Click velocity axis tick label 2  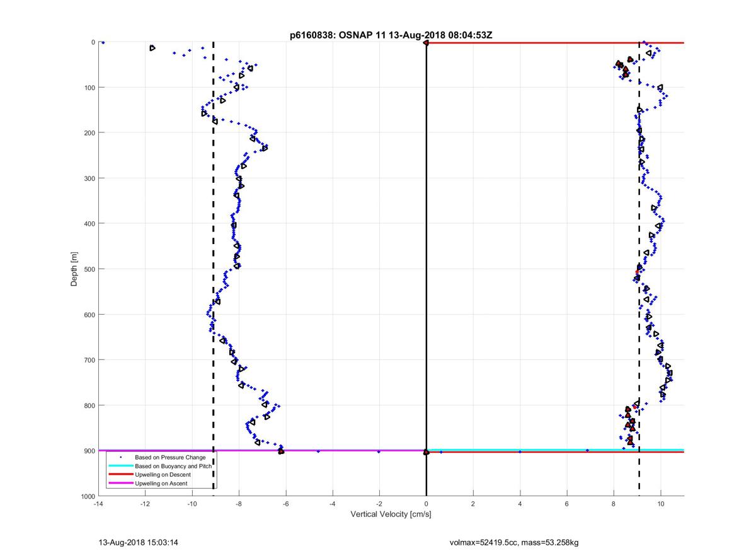[x=473, y=504]
